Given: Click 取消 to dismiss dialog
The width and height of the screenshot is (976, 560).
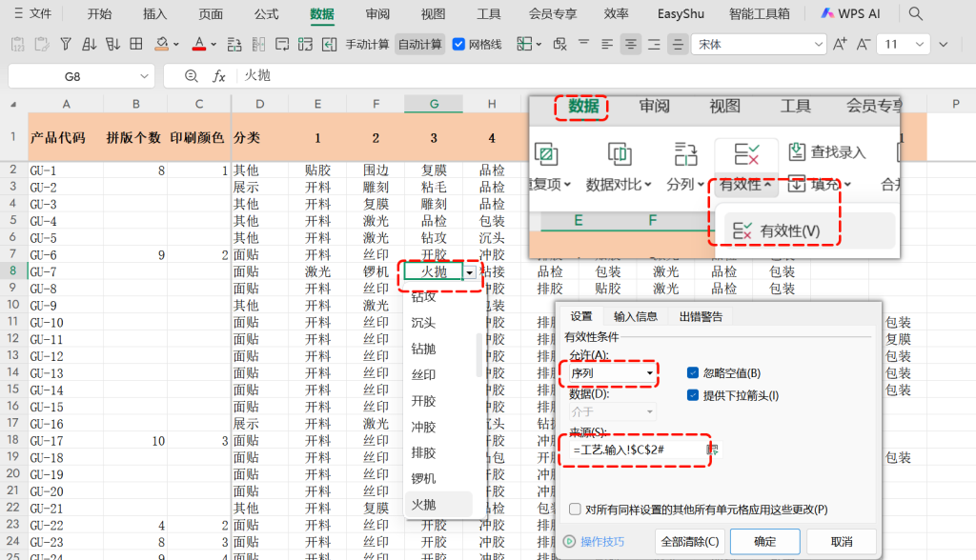Looking at the screenshot, I should pyautogui.click(x=842, y=541).
